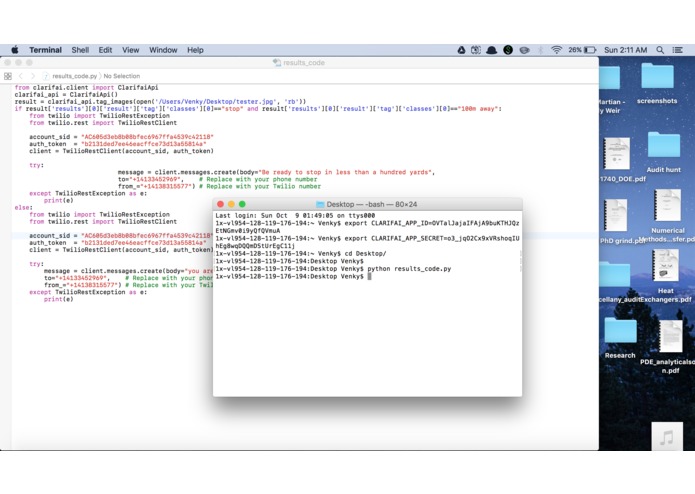Click the editor back navigation arrow
695x494 pixels.
20,76
